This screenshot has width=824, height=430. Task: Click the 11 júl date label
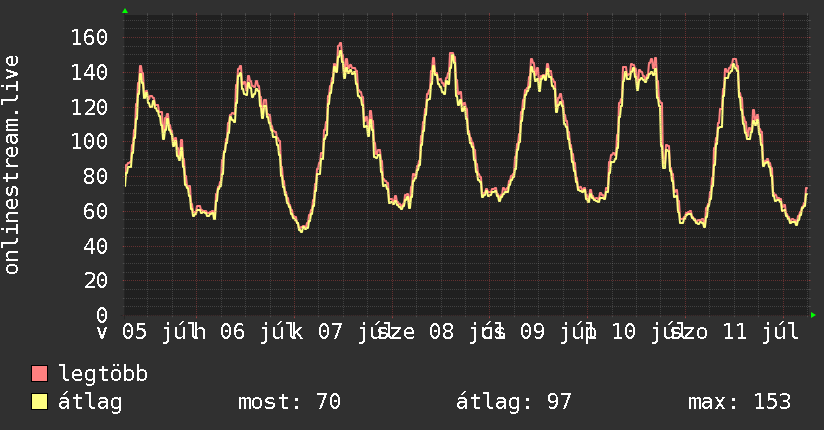pos(759,332)
